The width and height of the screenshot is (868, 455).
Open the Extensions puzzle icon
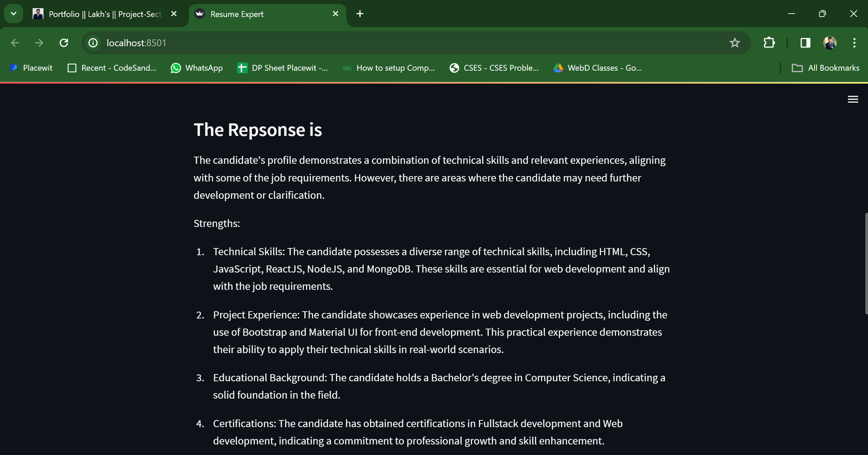point(769,43)
